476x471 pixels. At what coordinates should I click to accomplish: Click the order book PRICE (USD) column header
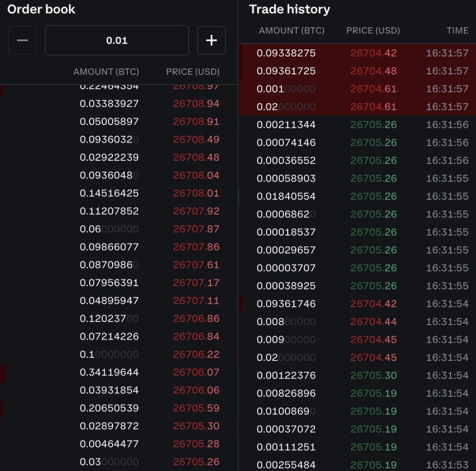tap(193, 72)
